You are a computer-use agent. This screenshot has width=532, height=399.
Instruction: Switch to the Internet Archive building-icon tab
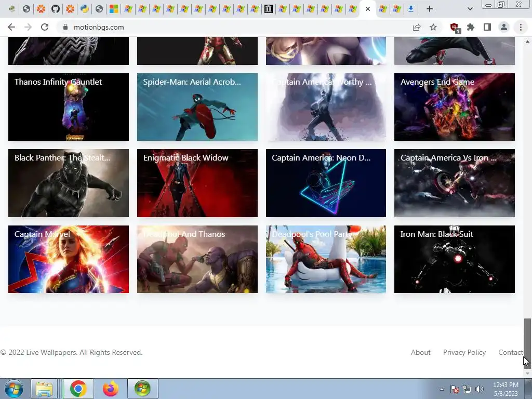269,9
